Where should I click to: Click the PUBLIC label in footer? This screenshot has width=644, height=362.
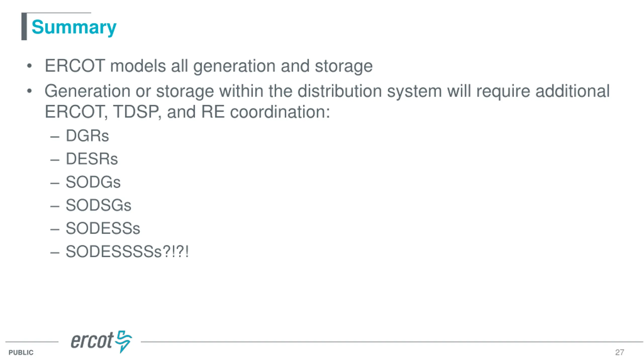click(x=21, y=352)
